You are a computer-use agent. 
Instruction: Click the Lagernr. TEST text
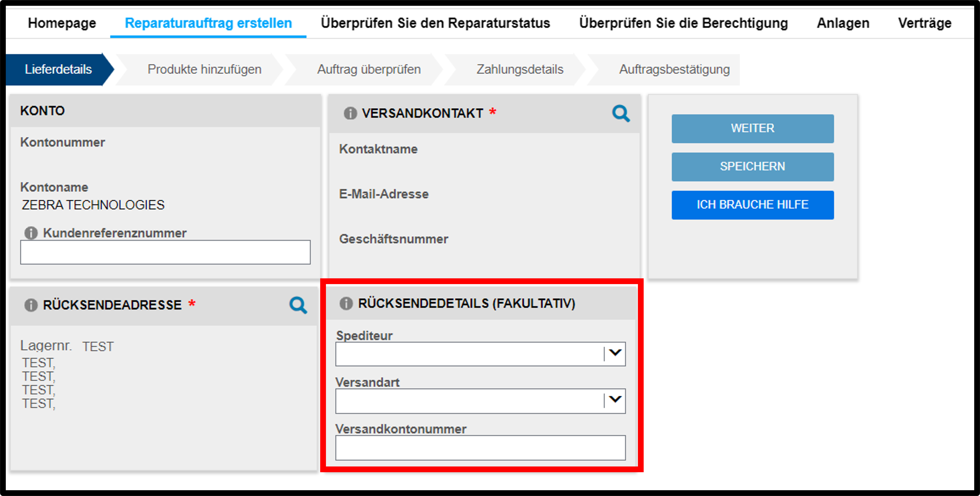[67, 346]
